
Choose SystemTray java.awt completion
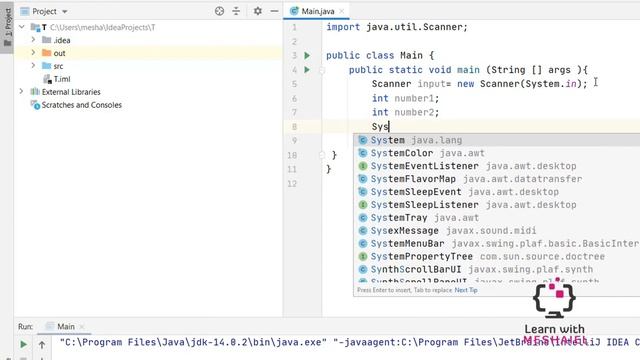(x=496, y=218)
